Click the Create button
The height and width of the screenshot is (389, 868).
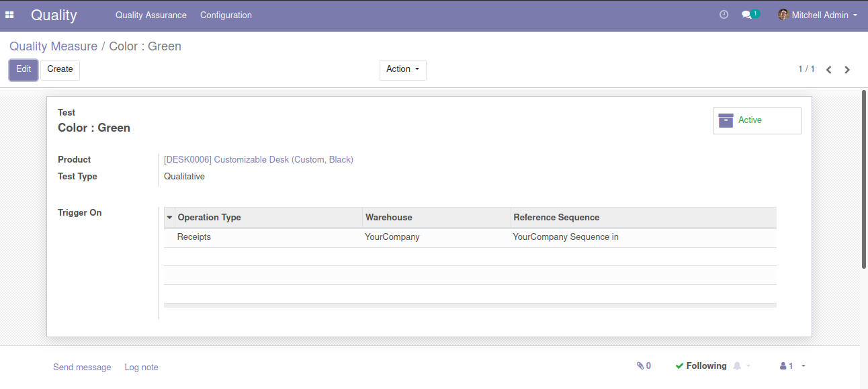click(x=60, y=70)
